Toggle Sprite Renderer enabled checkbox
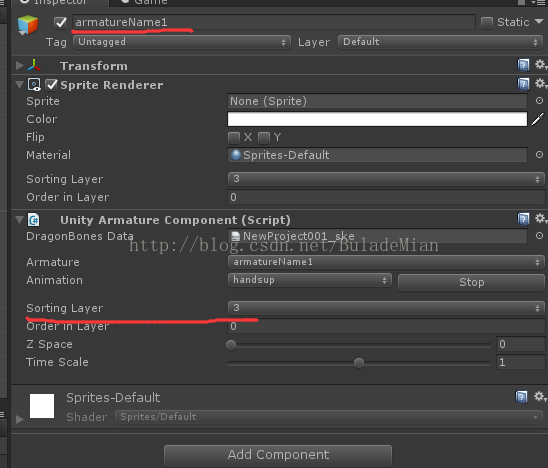Image resolution: width=548 pixels, height=468 pixels. click(52, 85)
